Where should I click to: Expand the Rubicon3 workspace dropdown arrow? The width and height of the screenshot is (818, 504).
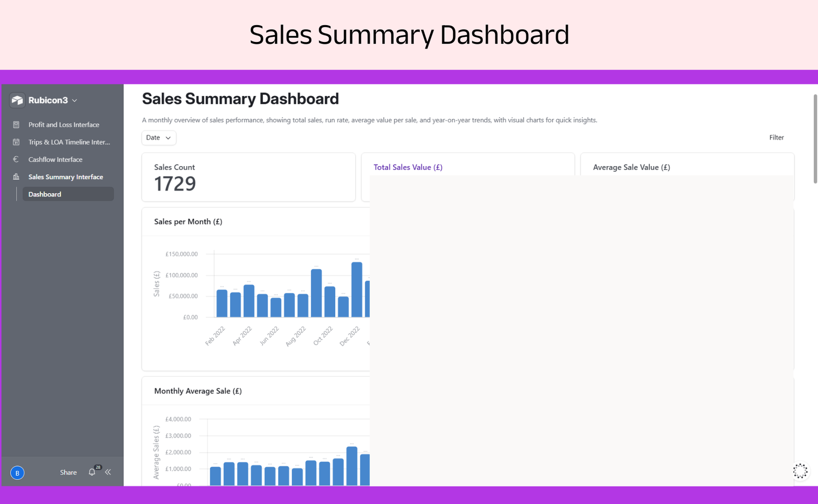(75, 101)
